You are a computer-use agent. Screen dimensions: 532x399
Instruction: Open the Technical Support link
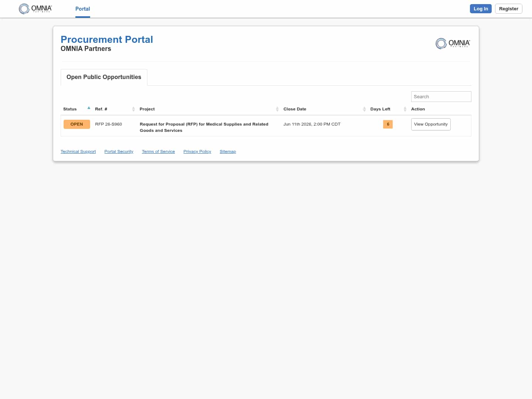(x=78, y=151)
